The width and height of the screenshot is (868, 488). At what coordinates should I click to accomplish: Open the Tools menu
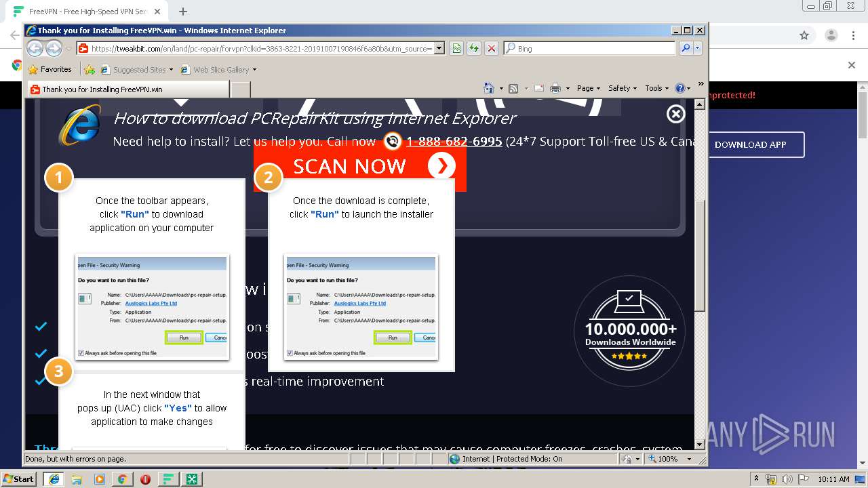(657, 88)
